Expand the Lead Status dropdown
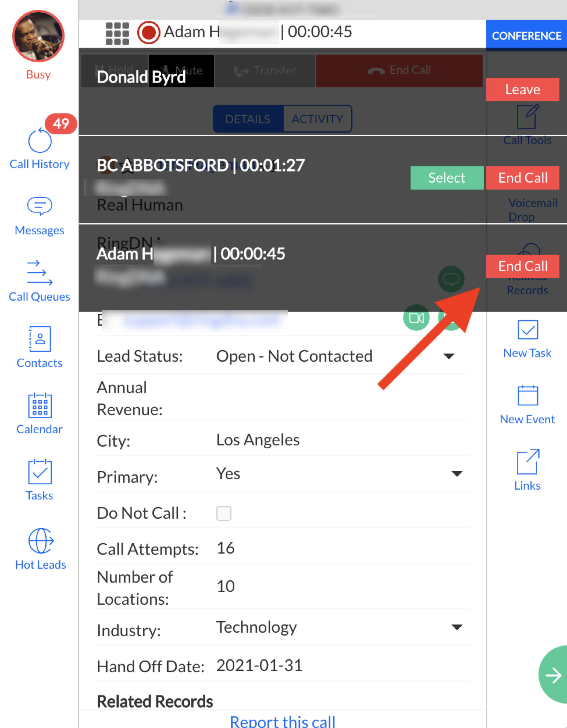Viewport: 567px width, 728px height. (x=449, y=356)
